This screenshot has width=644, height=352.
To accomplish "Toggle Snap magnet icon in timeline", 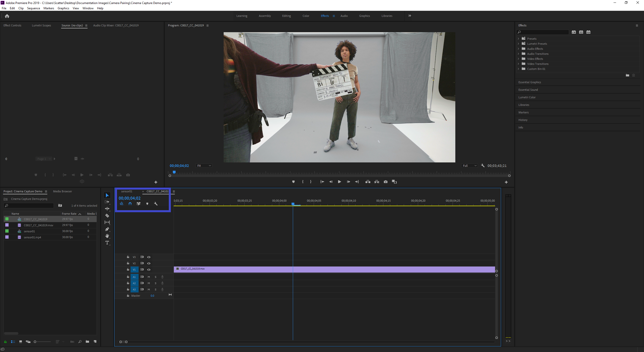I will (130, 204).
